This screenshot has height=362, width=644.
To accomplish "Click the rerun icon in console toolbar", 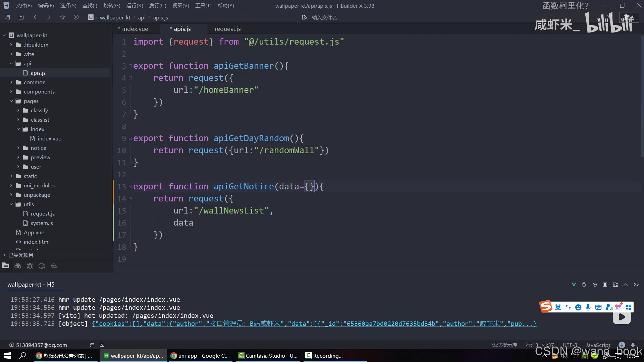I will pos(595,285).
